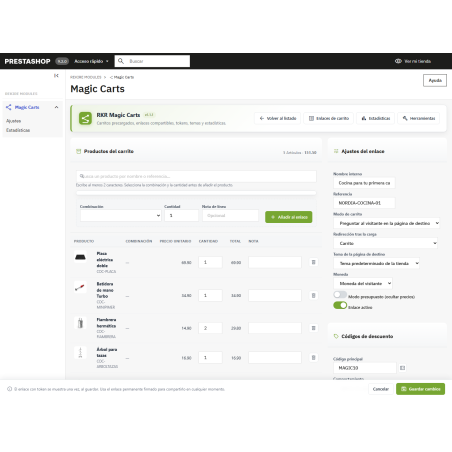Collapse the left sidebar menu icon

tap(56, 76)
